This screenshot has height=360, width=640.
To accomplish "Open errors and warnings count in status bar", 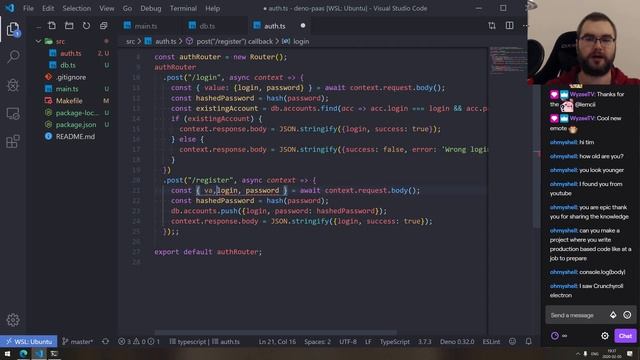I will pyautogui.click(x=139, y=341).
